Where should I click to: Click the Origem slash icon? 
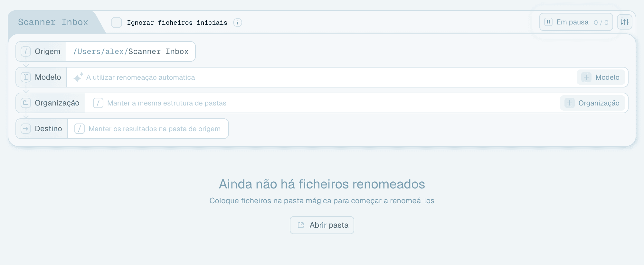[x=26, y=51]
